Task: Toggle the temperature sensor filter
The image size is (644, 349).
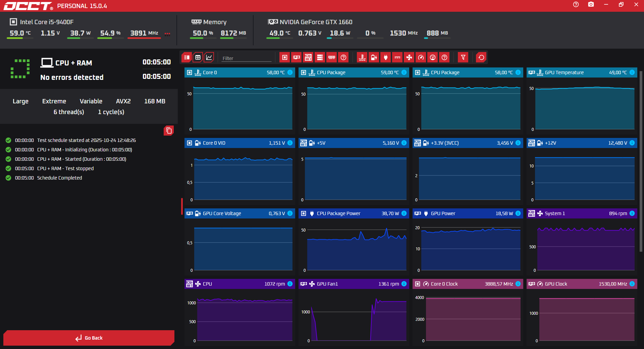Action: (362, 57)
